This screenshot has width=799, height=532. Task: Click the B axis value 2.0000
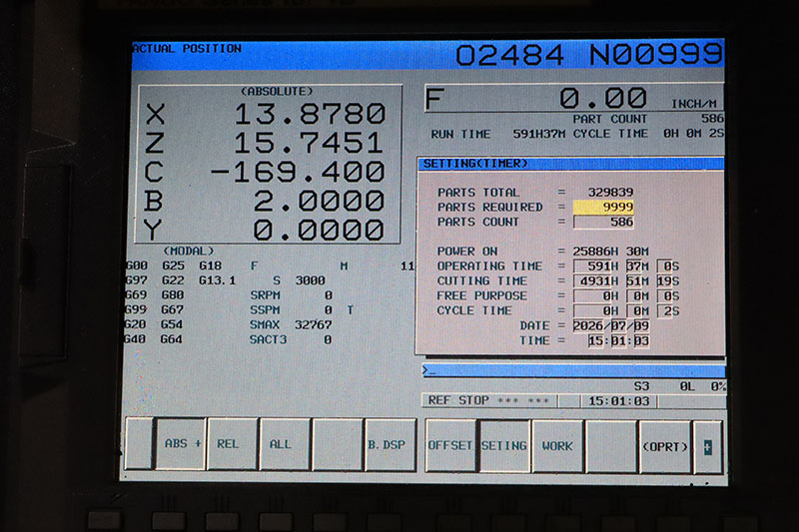pos(319,201)
